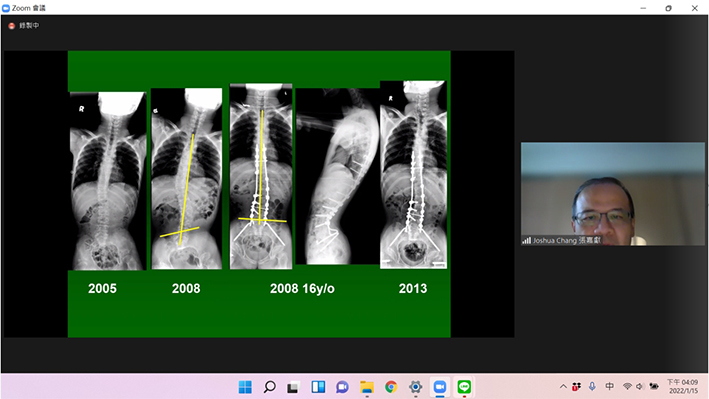Open the clock showing 04:09 2022/1/15
Viewport: 709px width, 399px height.
click(x=683, y=386)
